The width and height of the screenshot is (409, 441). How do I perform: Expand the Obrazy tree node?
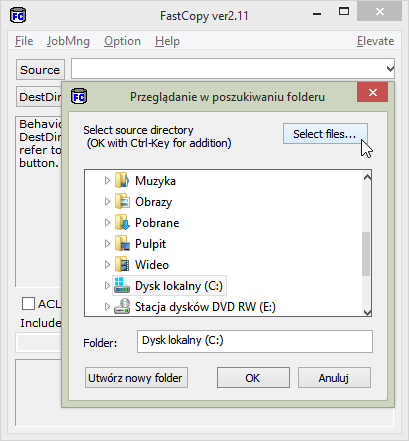(107, 202)
